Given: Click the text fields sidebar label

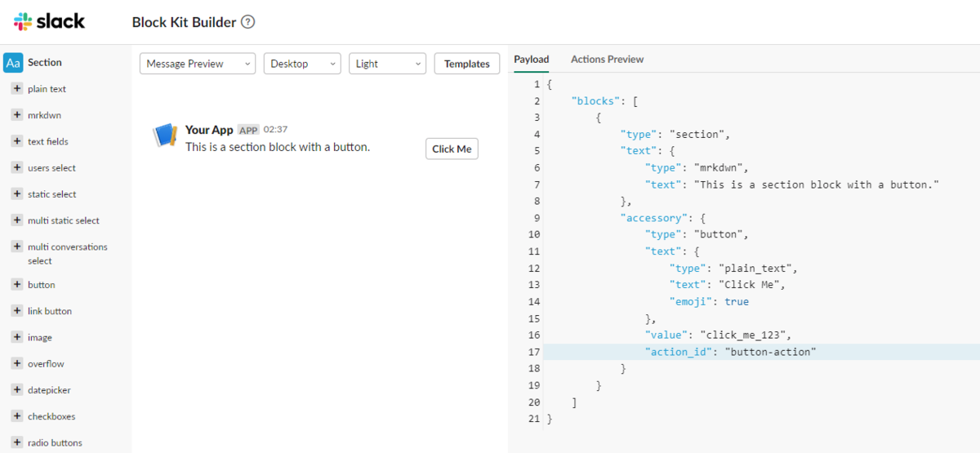Looking at the screenshot, I should (x=48, y=141).
